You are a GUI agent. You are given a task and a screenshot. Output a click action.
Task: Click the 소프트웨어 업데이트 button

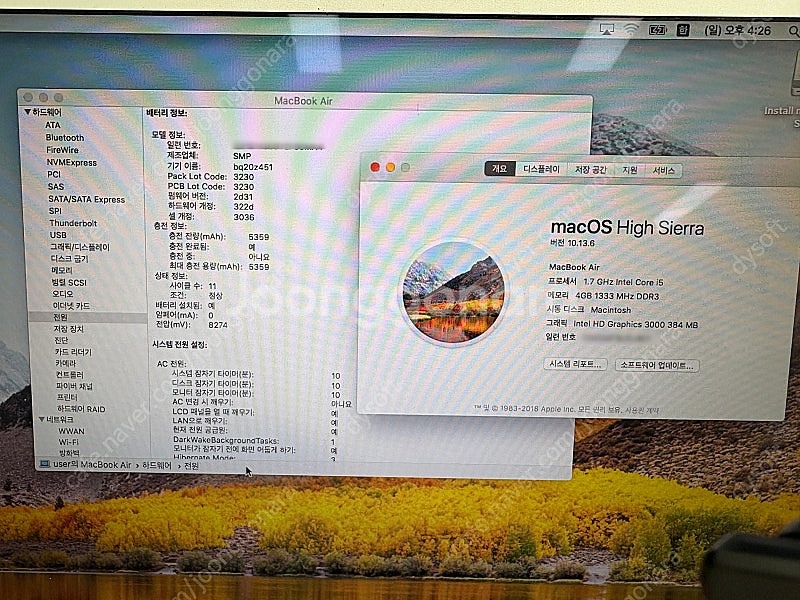(656, 365)
